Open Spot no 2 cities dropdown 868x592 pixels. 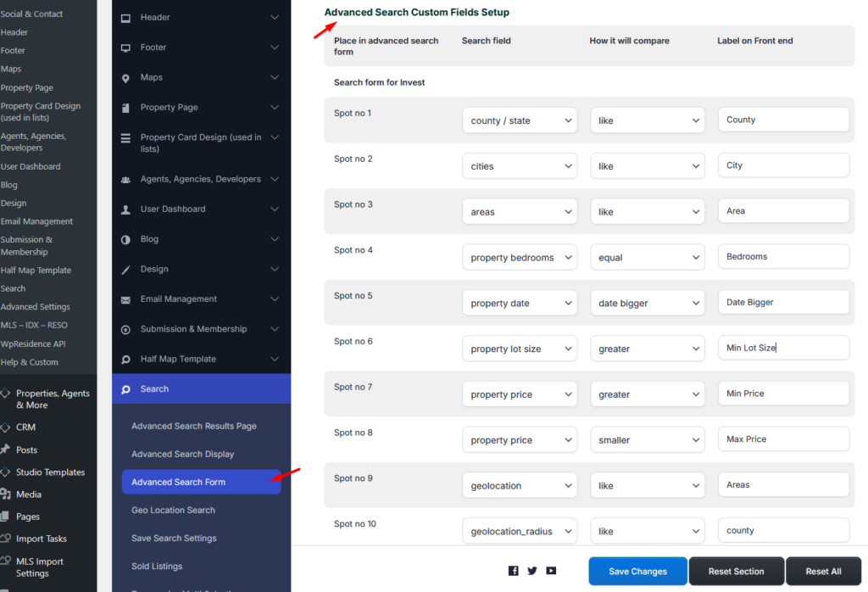coord(520,166)
